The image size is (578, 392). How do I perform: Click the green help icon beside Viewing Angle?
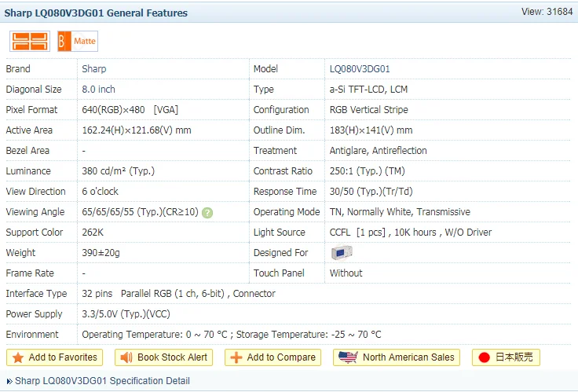tap(207, 213)
